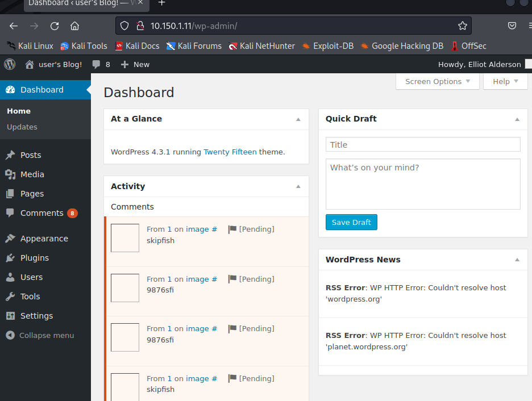Viewport: 532px width, 401px height.
Task: Reload the current page
Action: pos(55,26)
